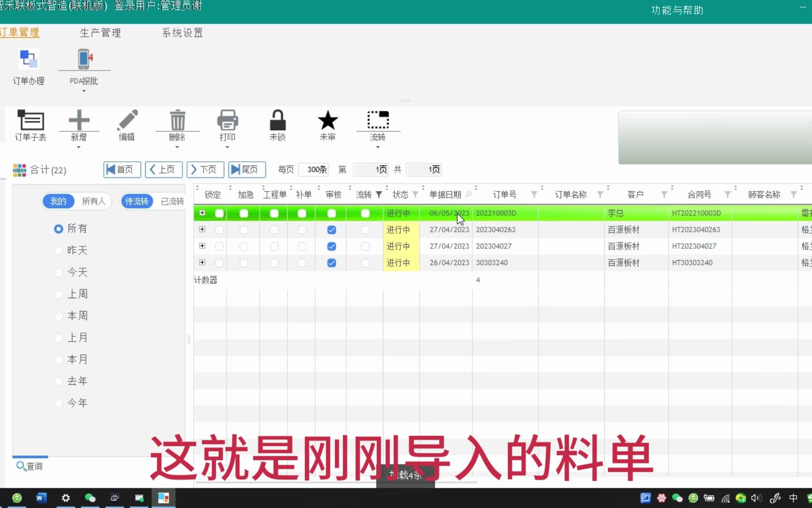Open the 功能与帮助 menu
The image size is (812, 508).
pyautogui.click(x=677, y=10)
